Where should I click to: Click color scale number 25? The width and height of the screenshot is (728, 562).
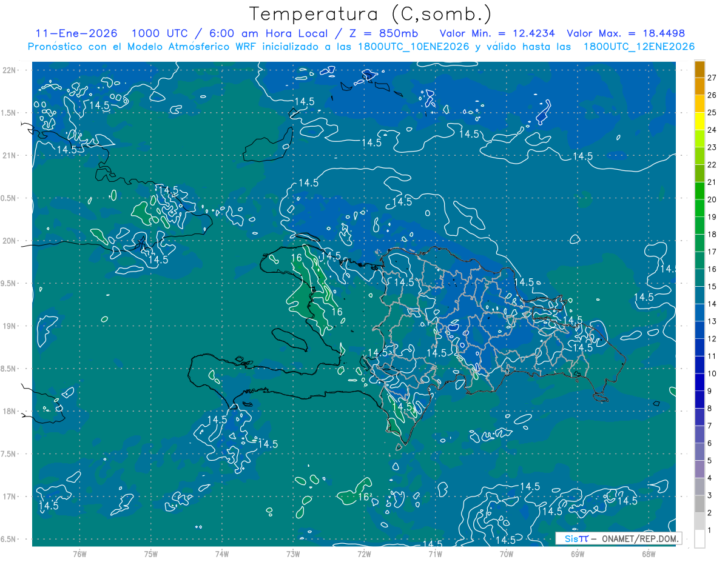pos(712,113)
